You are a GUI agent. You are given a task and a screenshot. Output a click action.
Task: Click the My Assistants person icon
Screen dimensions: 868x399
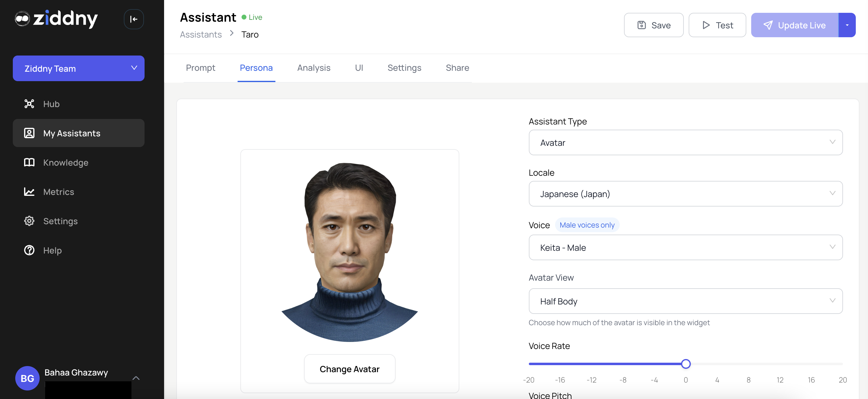(29, 133)
